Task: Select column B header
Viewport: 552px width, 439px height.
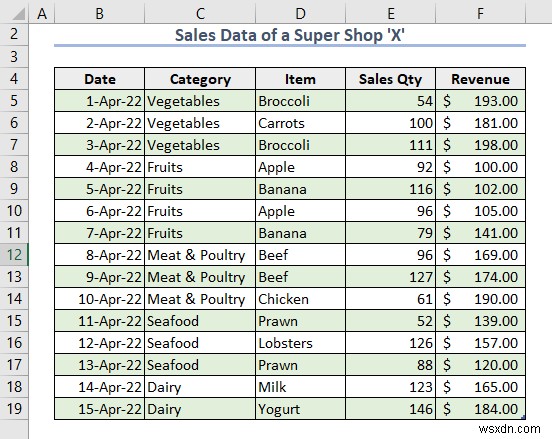Action: coord(100,14)
